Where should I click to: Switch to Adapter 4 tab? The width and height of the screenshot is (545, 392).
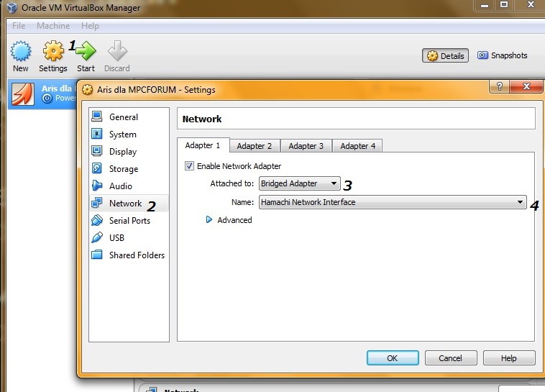(x=357, y=146)
